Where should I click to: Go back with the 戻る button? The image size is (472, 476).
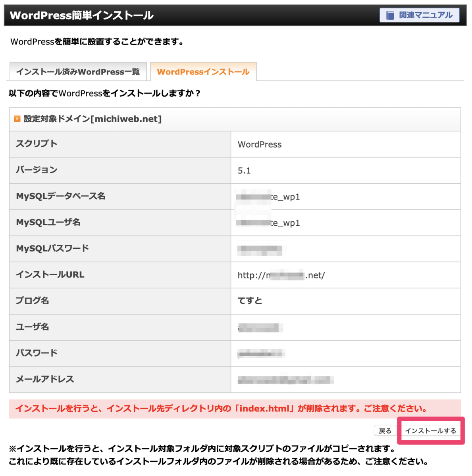pyautogui.click(x=385, y=431)
